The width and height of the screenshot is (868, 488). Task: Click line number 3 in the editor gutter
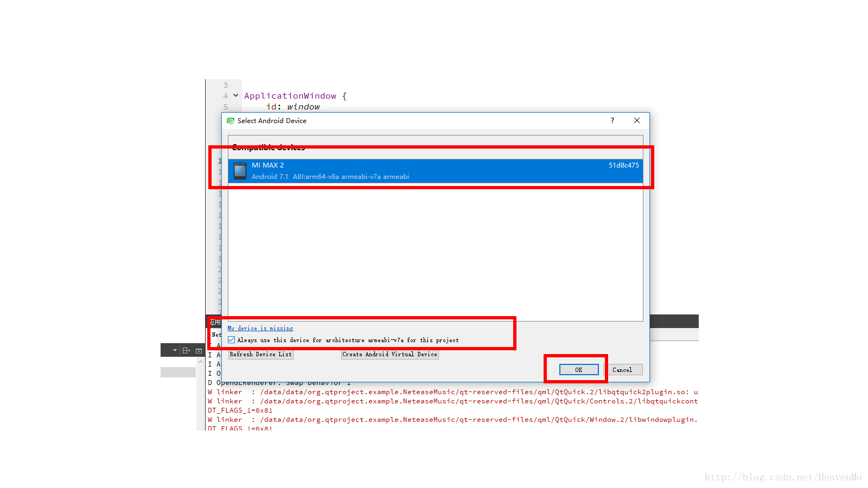[226, 85]
